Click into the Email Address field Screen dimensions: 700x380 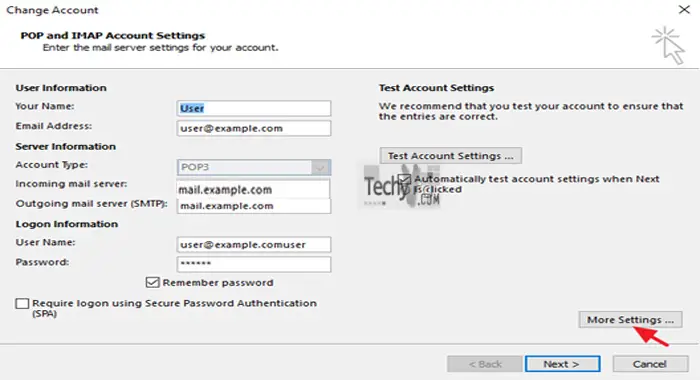tap(254, 128)
